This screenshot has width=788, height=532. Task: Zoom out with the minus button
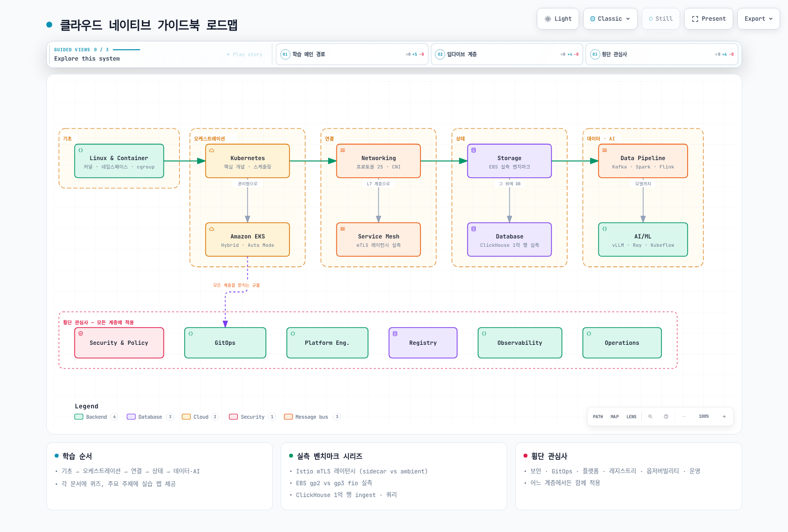(x=684, y=417)
